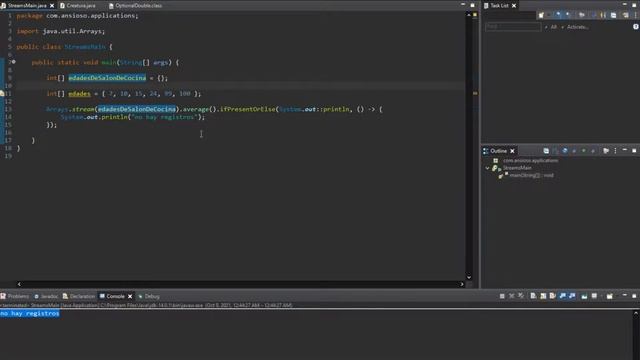The height and width of the screenshot is (360, 640).
Task: Close the StreamsMain.java tab
Action: click(x=52, y=6)
